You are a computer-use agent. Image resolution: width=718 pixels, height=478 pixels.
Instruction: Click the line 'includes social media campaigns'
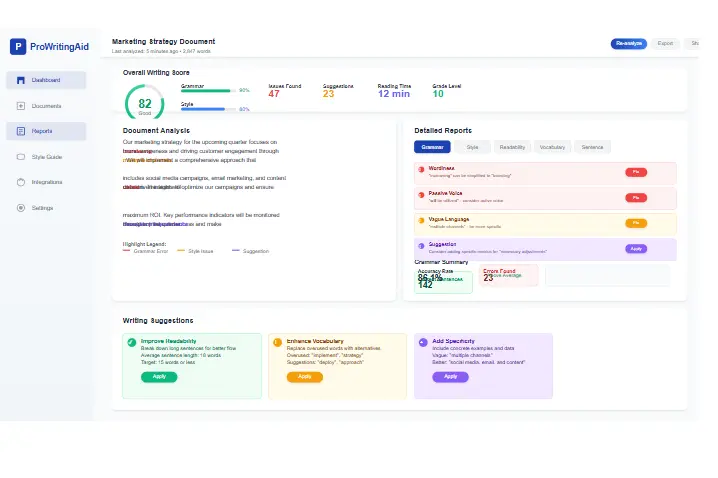click(x=204, y=178)
